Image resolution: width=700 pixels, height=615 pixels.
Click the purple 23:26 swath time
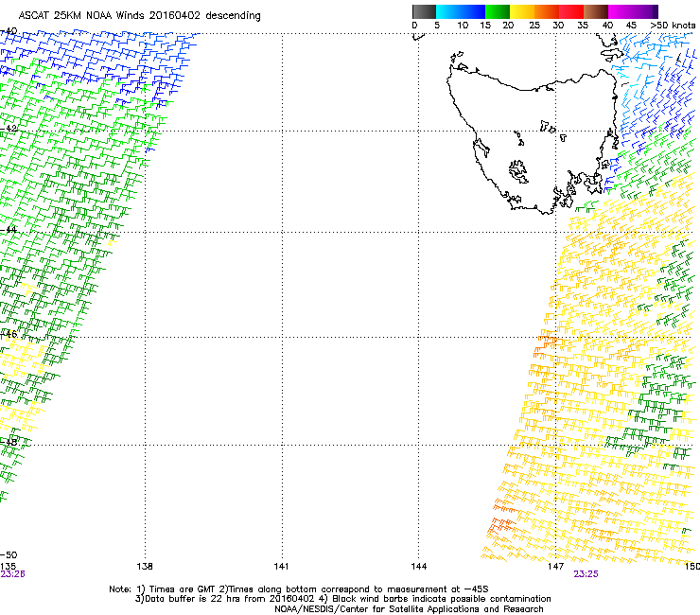click(x=12, y=574)
